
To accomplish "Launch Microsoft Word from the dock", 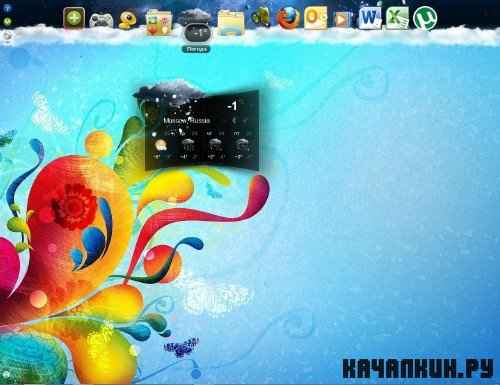I will pyautogui.click(x=370, y=18).
